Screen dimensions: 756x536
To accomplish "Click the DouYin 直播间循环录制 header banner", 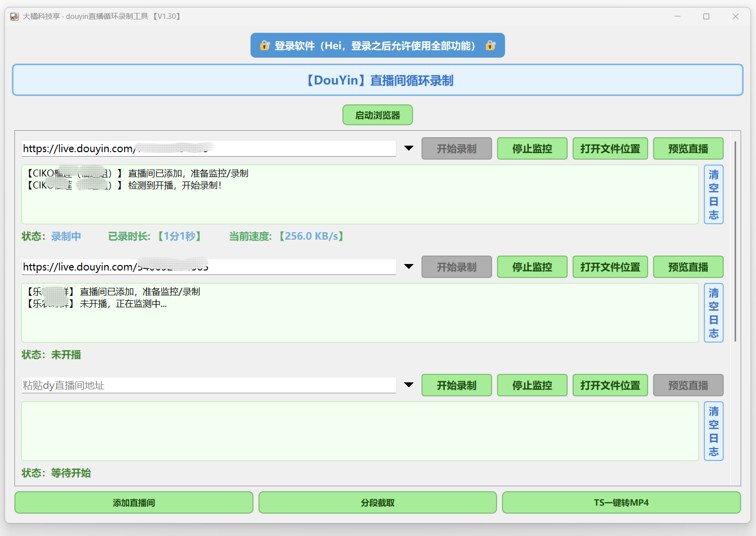I will [x=378, y=80].
